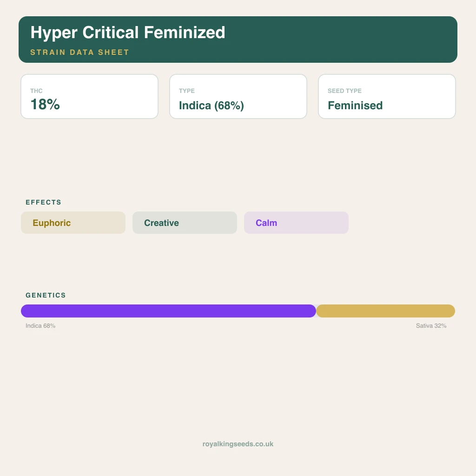The height and width of the screenshot is (476, 476).
Task: Click the Creative effect tag
Action: click(x=185, y=223)
